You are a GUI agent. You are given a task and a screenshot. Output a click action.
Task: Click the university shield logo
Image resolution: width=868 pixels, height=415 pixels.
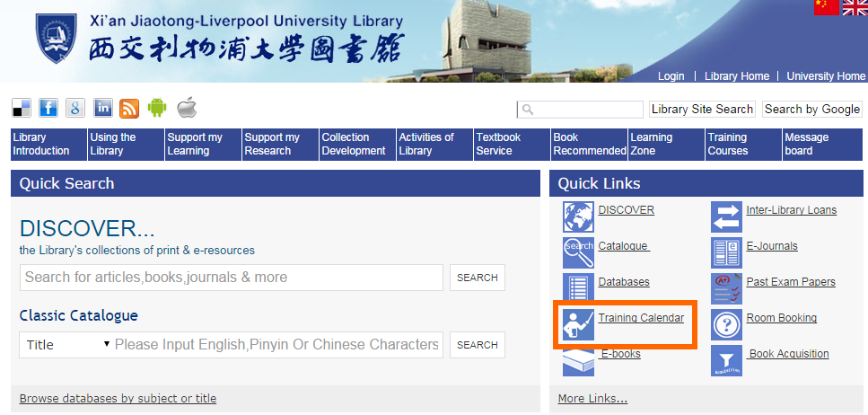tap(56, 39)
